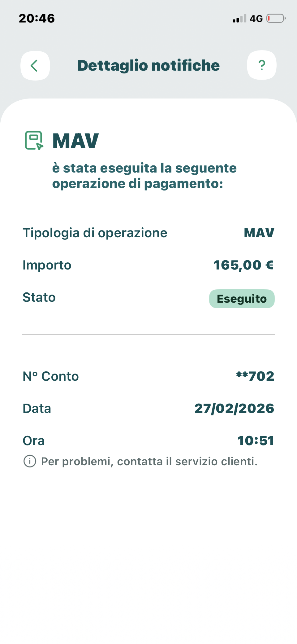Tap the Eseguito status badge
297x644 pixels.
(x=242, y=299)
